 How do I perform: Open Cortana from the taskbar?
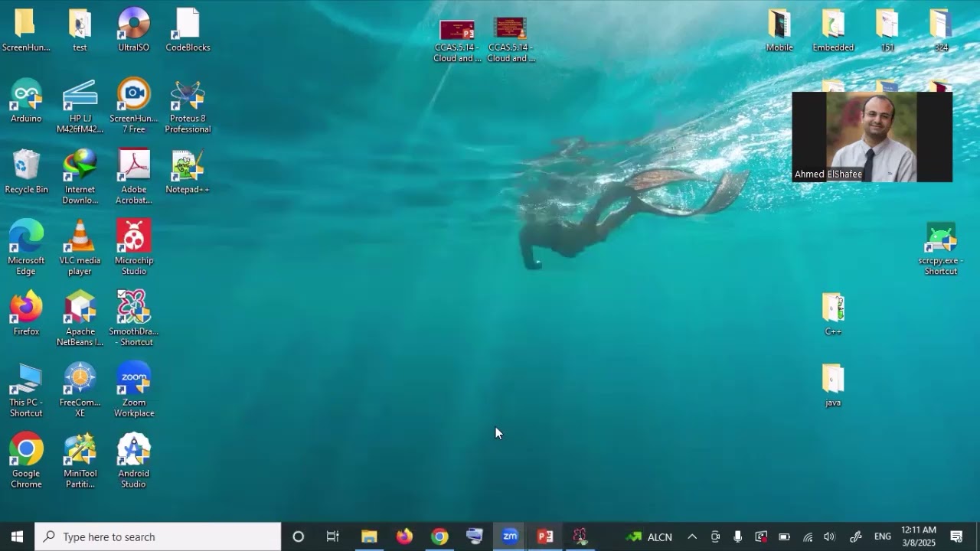pos(299,536)
